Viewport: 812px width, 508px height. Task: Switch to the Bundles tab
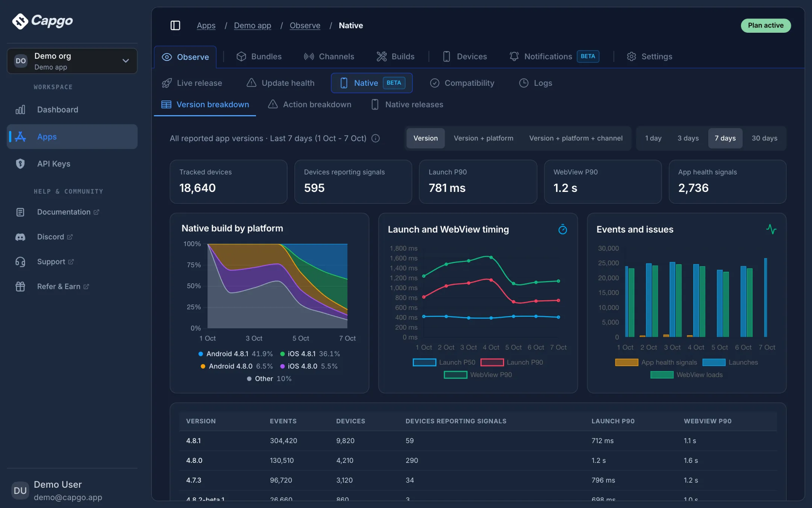[x=259, y=56]
